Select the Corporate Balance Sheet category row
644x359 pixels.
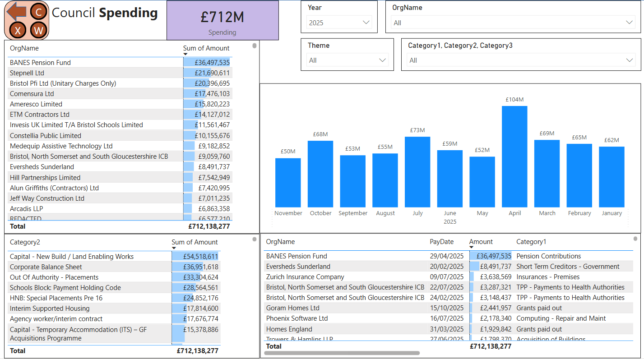(46, 267)
